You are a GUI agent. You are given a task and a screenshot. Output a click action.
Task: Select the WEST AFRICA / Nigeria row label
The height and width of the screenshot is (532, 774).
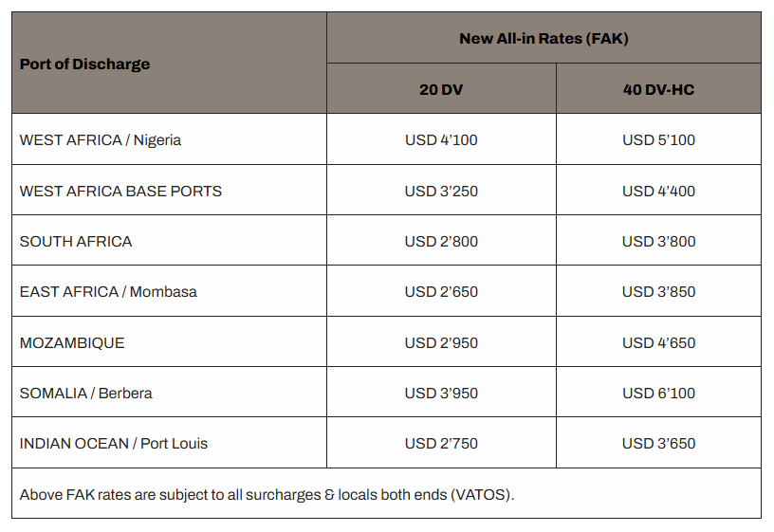[101, 140]
